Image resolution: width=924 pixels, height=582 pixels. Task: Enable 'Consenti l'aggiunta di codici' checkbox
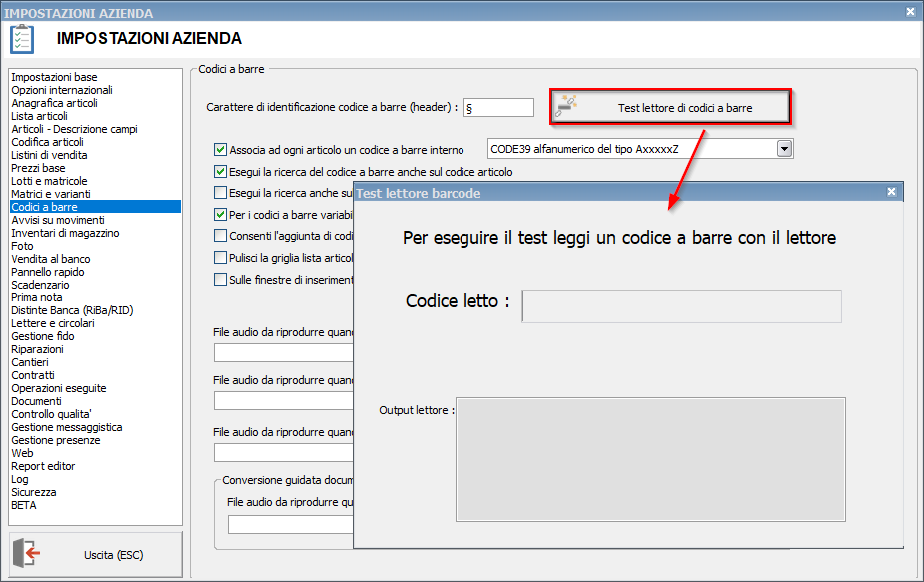click(221, 236)
